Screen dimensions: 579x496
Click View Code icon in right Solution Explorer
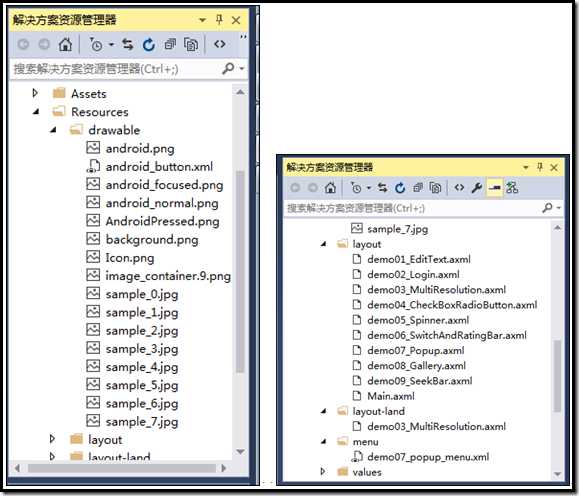click(459, 188)
